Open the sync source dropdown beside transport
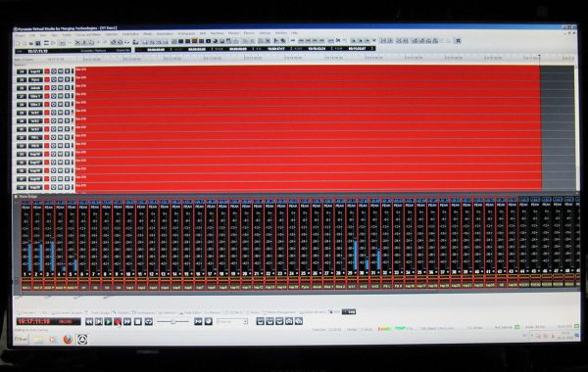588x372 pixels. 232,321
